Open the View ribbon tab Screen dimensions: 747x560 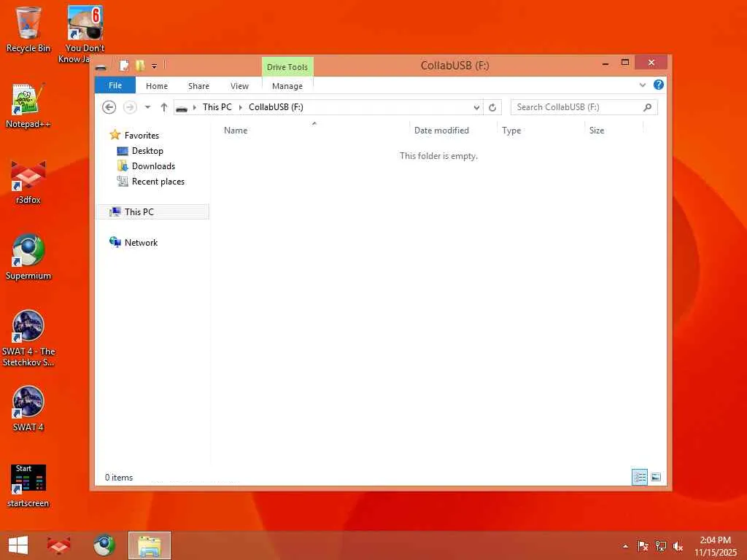tap(239, 86)
